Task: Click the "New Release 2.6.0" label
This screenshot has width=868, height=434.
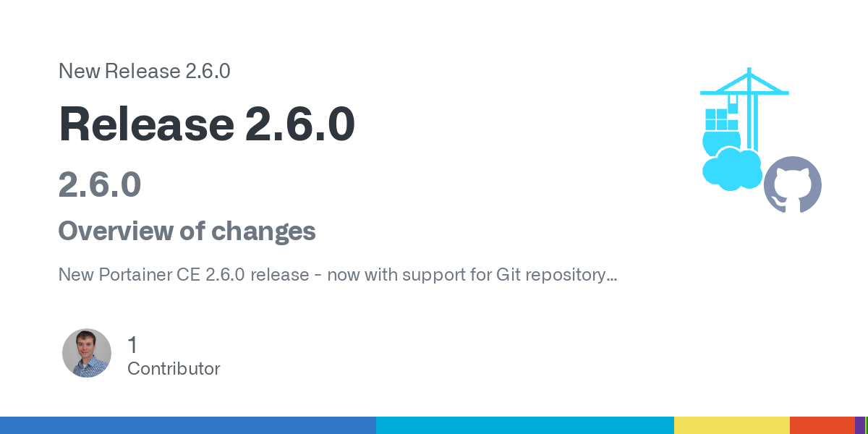Action: 144,71
